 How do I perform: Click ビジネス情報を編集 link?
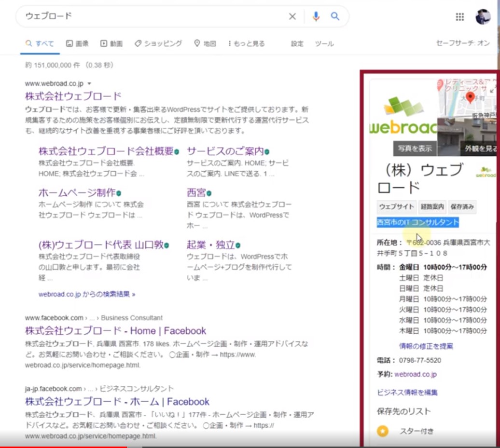[x=407, y=393]
